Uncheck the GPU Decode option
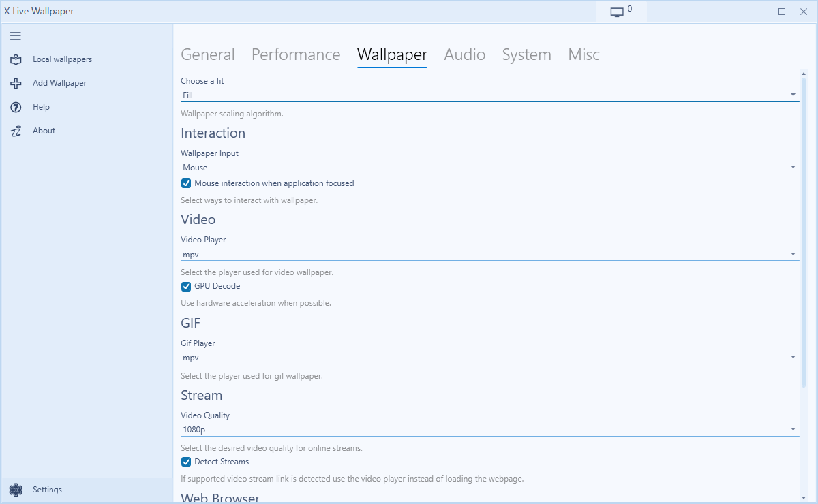 click(185, 286)
